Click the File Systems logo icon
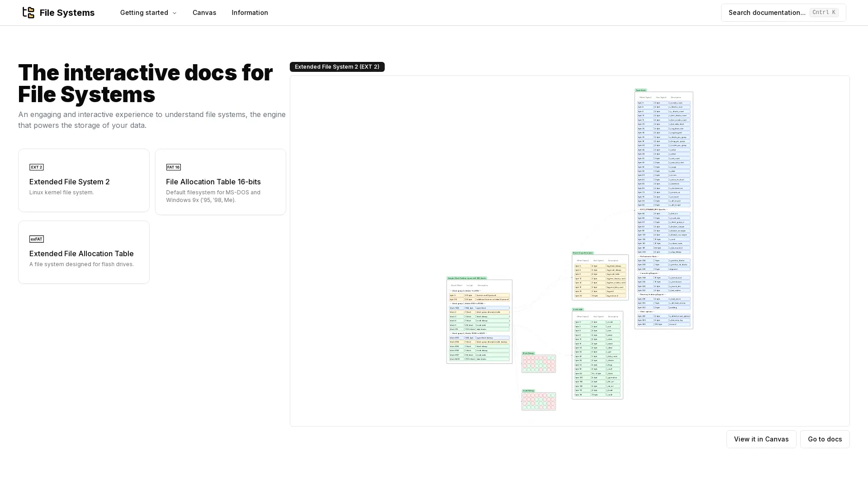Screen dimensions: 868x488 click(x=28, y=13)
